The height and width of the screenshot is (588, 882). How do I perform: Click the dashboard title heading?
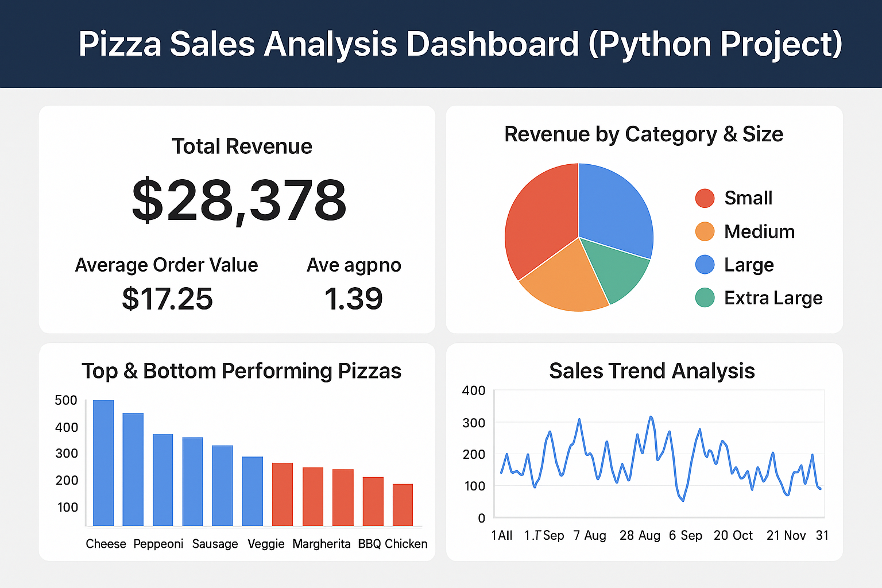pyautogui.click(x=461, y=44)
